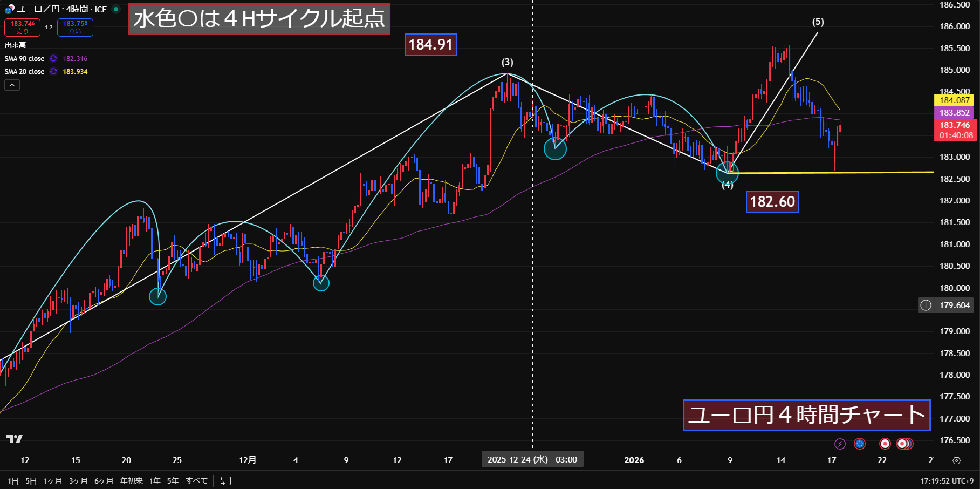980x489 pixels.
Task: Open the timezone menu showing UTC+9
Action: pos(947,480)
